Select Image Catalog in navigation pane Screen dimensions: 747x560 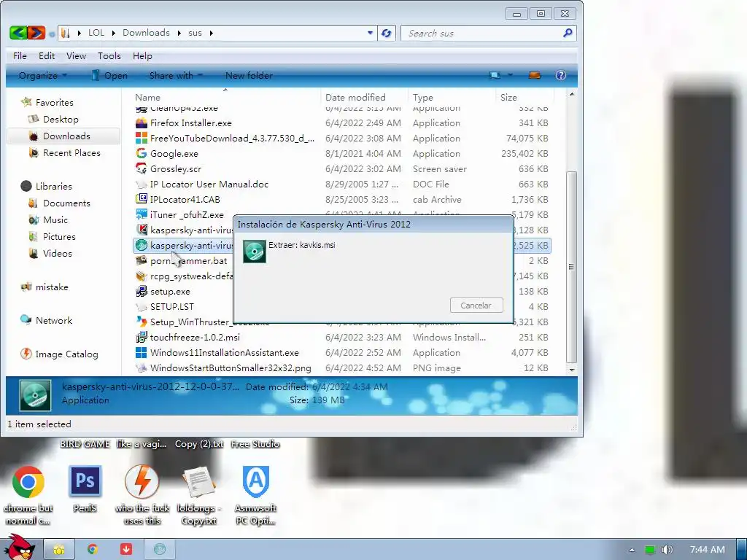coord(66,354)
